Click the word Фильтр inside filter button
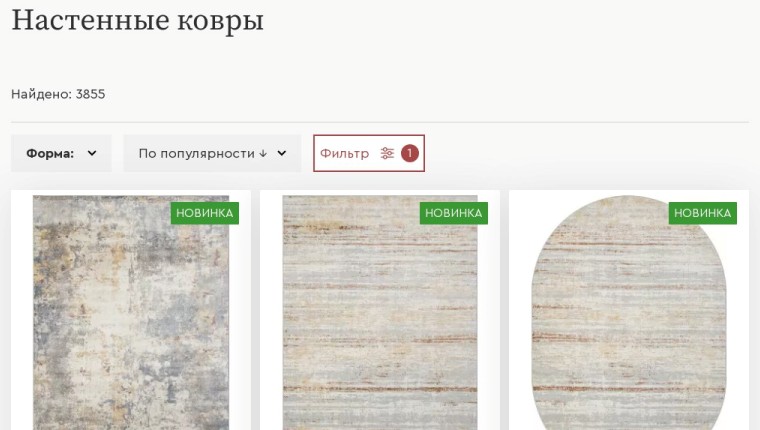 [344, 153]
